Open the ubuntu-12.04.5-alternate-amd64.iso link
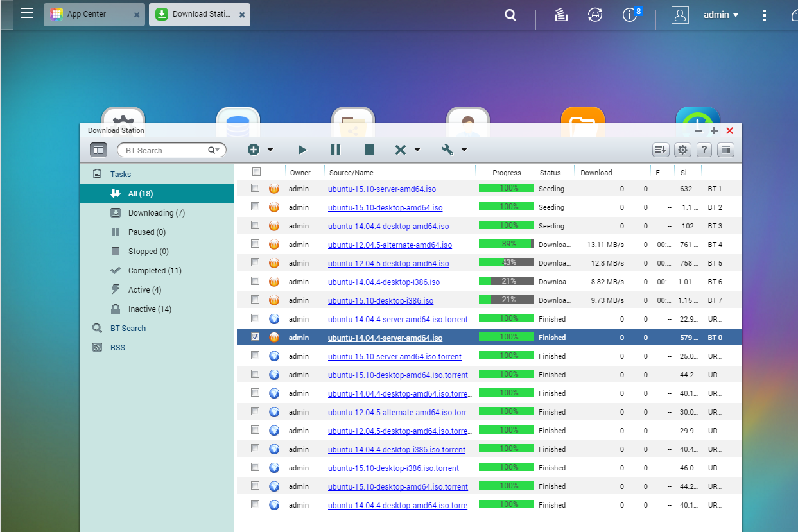 (390, 245)
